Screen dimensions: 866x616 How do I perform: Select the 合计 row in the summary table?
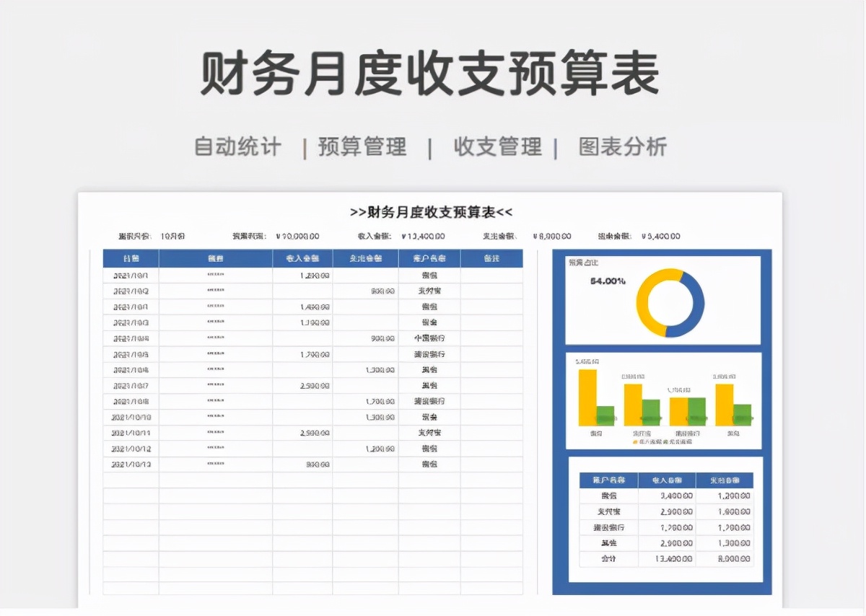pyautogui.click(x=608, y=559)
